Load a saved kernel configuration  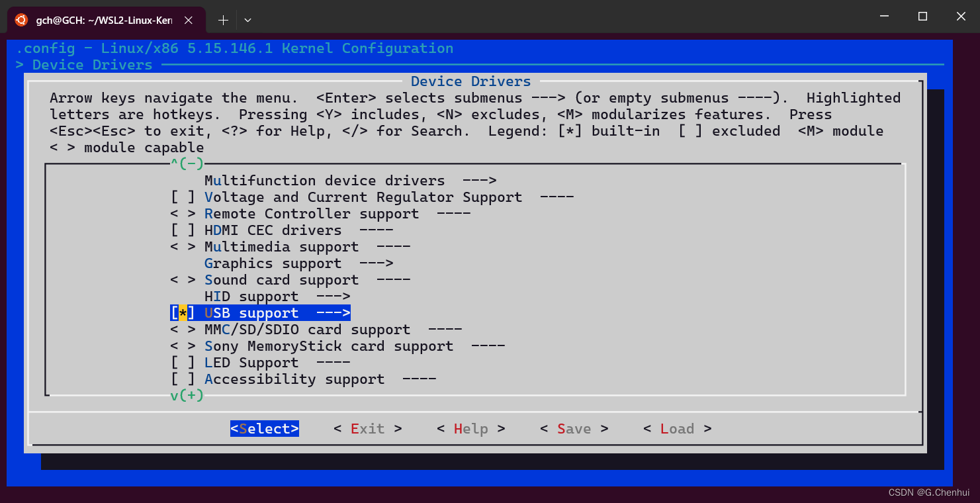[x=677, y=428]
